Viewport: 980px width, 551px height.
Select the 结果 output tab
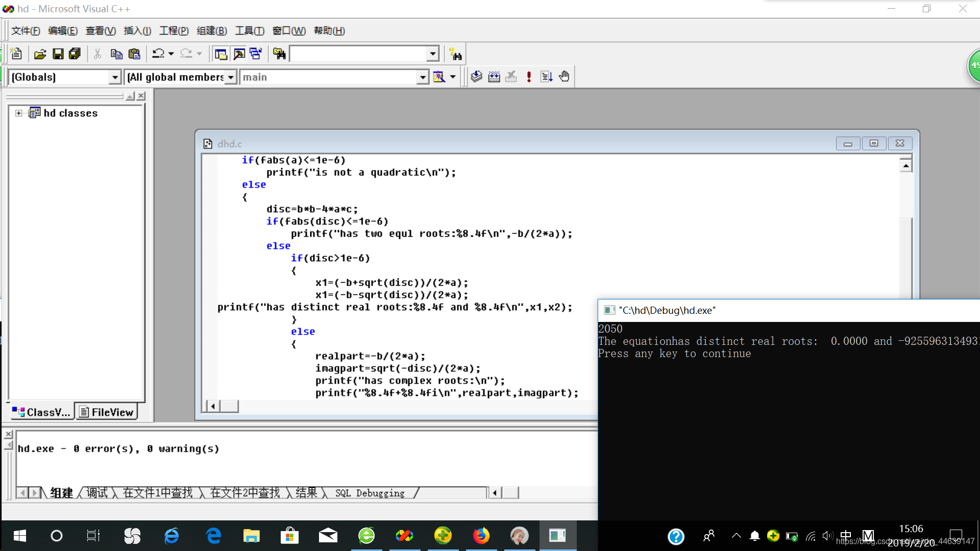[x=306, y=493]
